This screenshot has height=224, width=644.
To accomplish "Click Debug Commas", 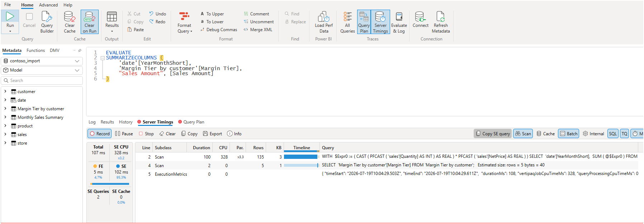I will (x=219, y=30).
